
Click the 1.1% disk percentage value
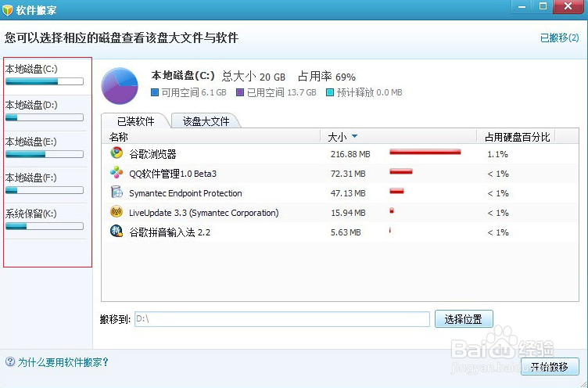tap(497, 154)
